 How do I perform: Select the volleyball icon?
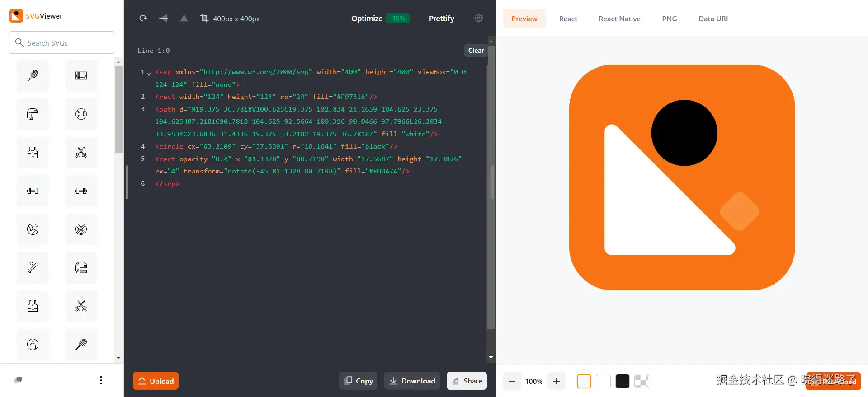point(33,229)
